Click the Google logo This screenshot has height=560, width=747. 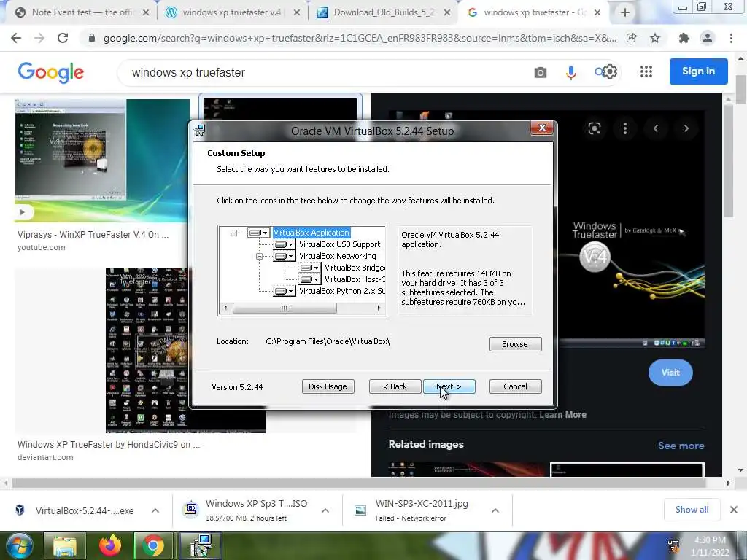[x=50, y=72]
